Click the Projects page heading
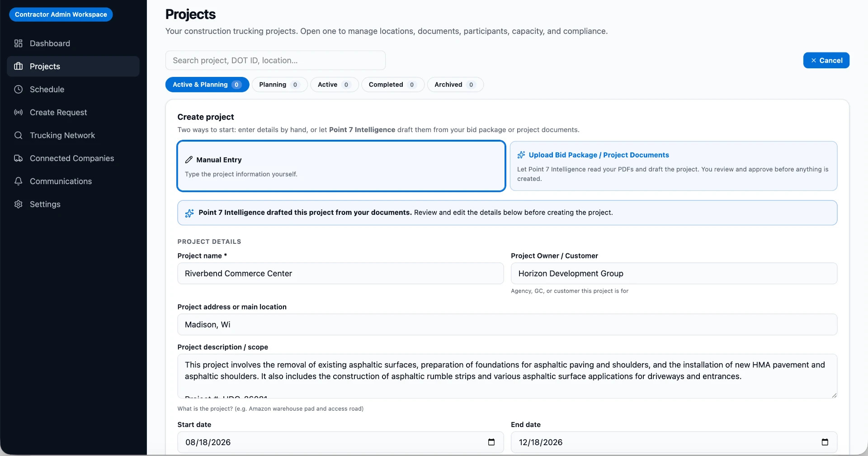The width and height of the screenshot is (868, 456). tap(190, 14)
